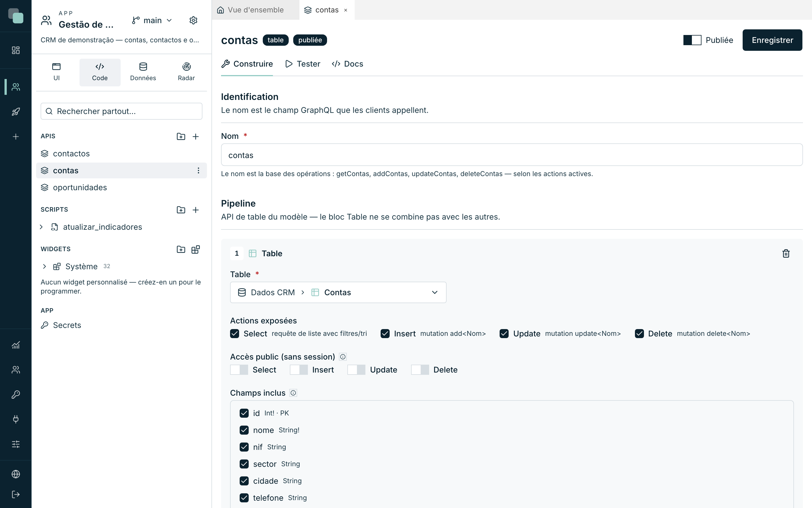
Task: Open the Dados CRM Contas table dropdown
Action: coord(338,292)
